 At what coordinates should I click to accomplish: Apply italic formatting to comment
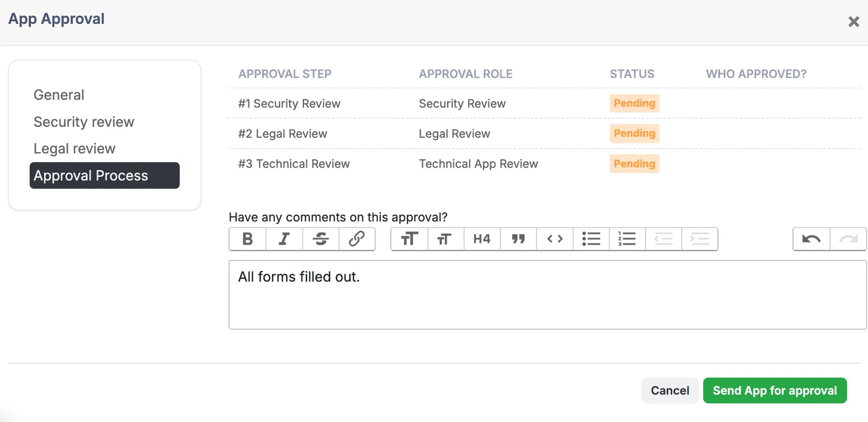(284, 239)
